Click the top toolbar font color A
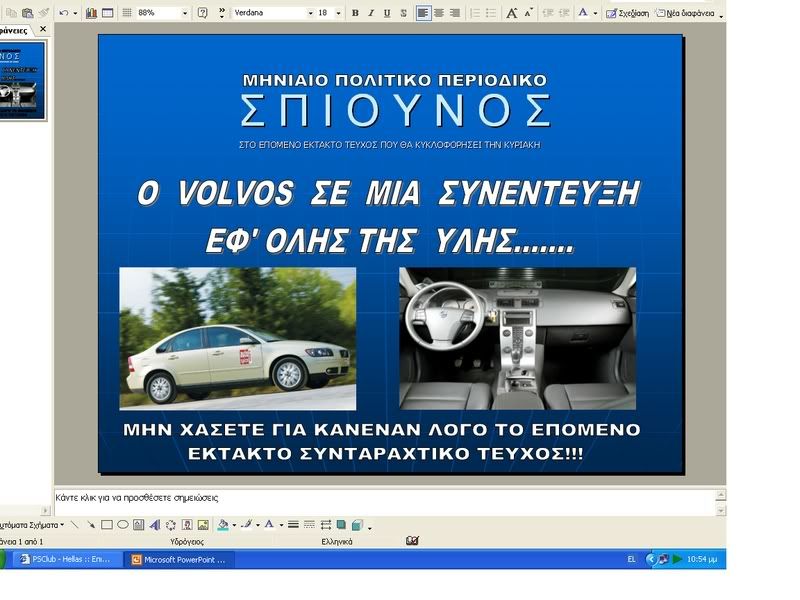 [x=583, y=13]
